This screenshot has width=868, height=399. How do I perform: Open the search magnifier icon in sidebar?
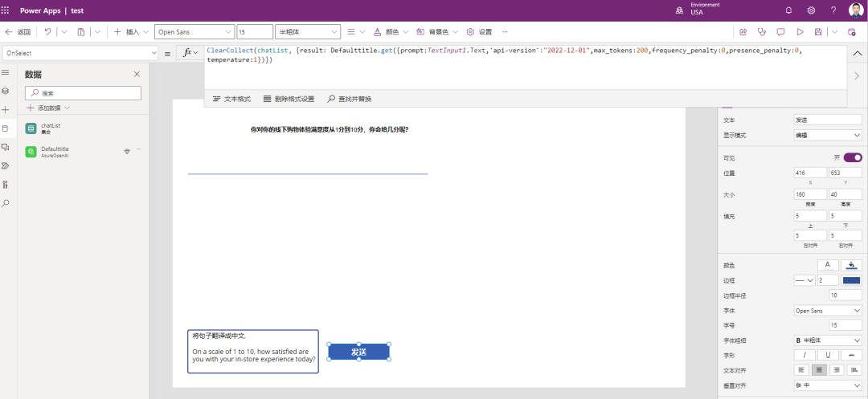click(x=6, y=203)
